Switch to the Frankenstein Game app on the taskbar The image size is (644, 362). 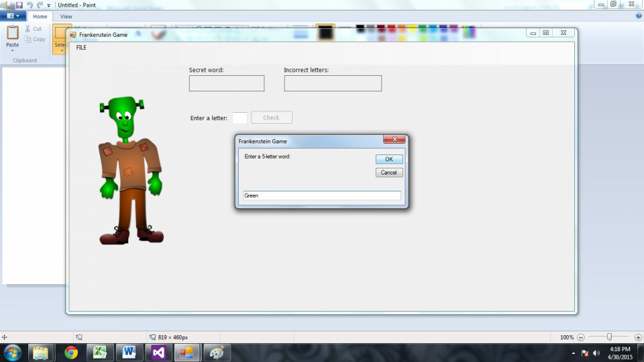click(x=187, y=353)
